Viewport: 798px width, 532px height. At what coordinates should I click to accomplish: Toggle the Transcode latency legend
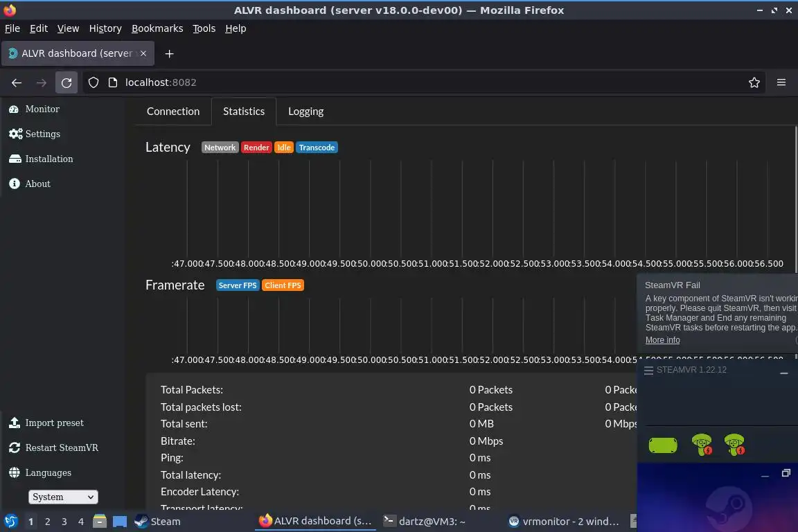[x=317, y=148]
